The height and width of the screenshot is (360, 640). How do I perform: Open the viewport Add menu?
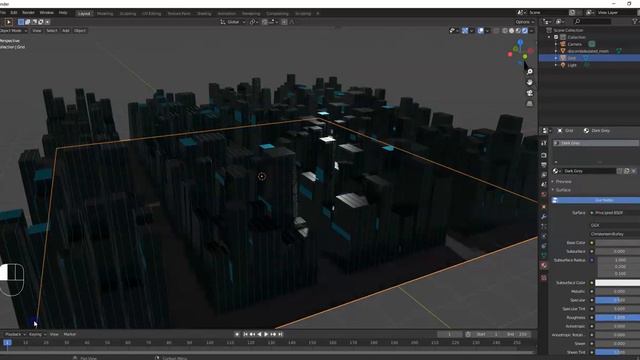coord(66,31)
